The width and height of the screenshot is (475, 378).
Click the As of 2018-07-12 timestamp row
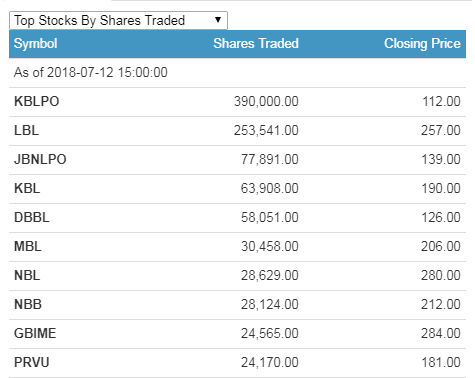(237, 73)
